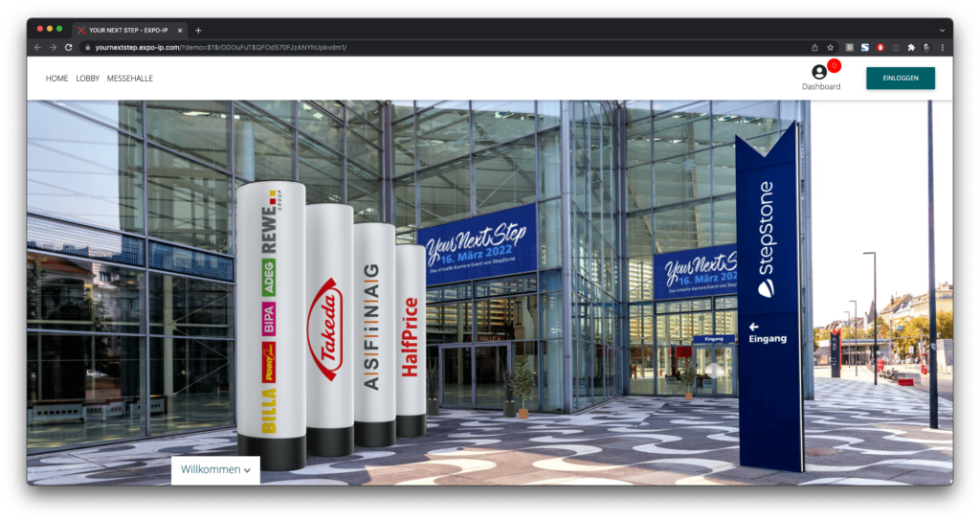Click the ASFiNAG pillar
Viewport: 980px width, 521px height.
coord(374,334)
